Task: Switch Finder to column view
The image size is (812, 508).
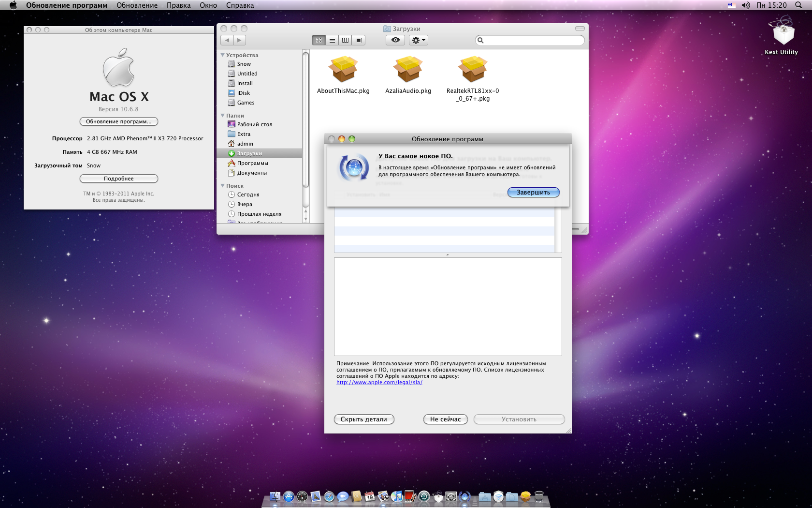Action: pos(345,40)
